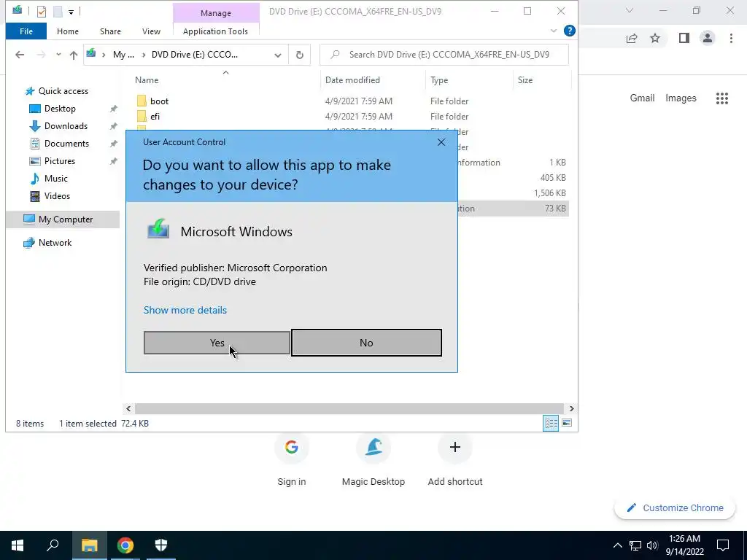The image size is (747, 560).
Task: Open Documents in navigation pane
Action: pos(66,144)
